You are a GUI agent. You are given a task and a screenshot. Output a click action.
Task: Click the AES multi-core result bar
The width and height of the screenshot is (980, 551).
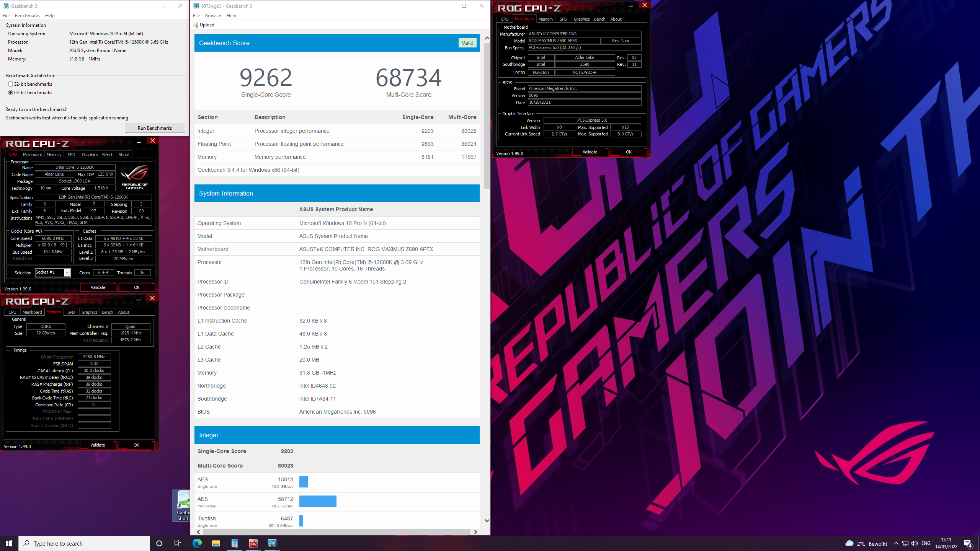click(318, 501)
